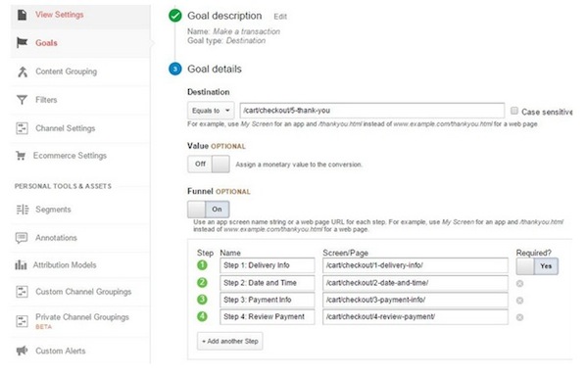588x377 pixels.
Task: Click the 1-delivery-info page URL field
Action: [x=416, y=265]
